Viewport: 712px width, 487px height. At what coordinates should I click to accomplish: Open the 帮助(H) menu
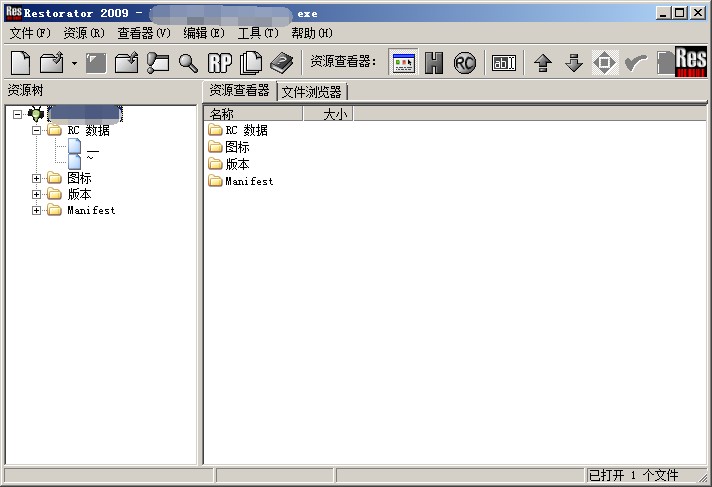[312, 33]
